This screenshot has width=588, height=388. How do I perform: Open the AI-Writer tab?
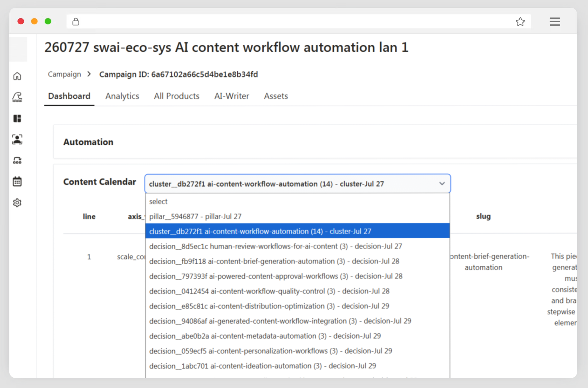[231, 96]
